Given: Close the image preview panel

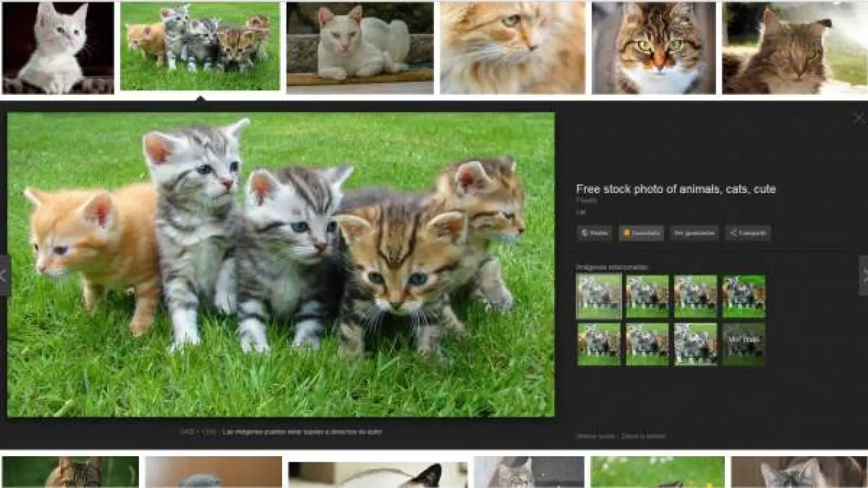Looking at the screenshot, I should 859,119.
